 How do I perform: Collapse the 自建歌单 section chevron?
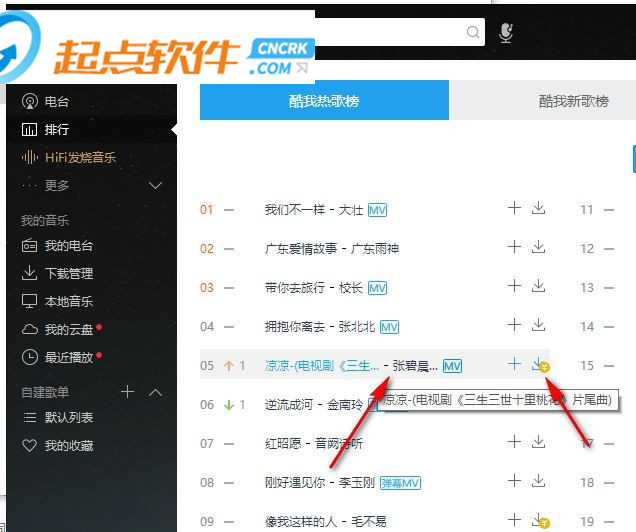coord(155,393)
